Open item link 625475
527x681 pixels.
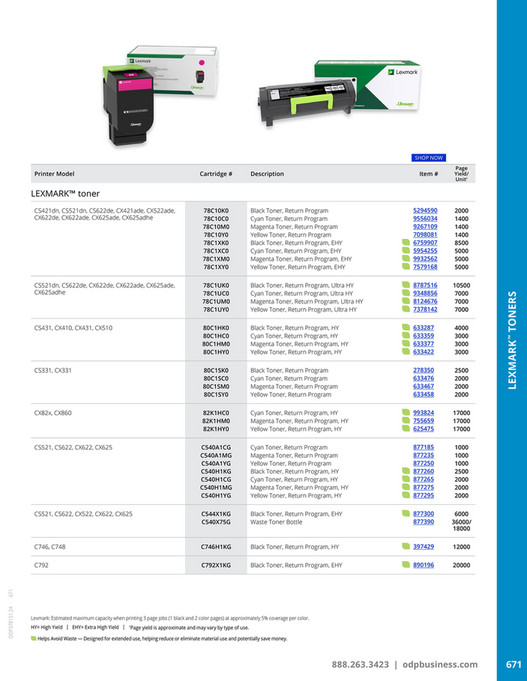point(423,429)
